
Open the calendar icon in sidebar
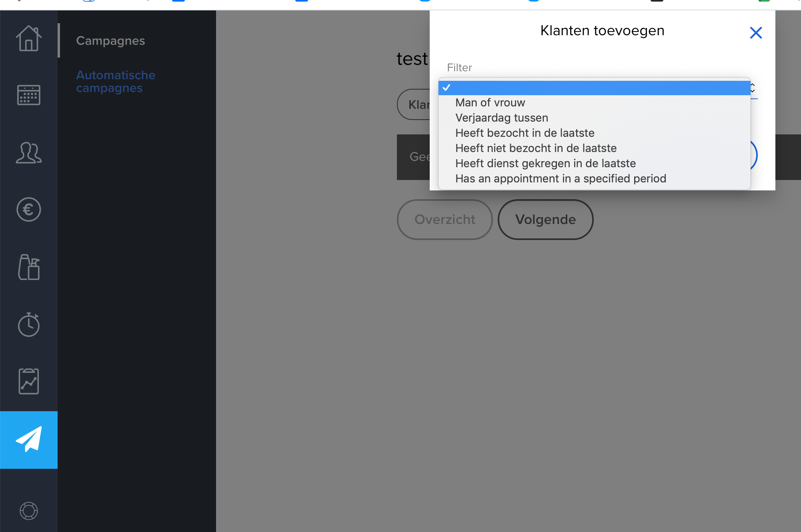click(29, 95)
